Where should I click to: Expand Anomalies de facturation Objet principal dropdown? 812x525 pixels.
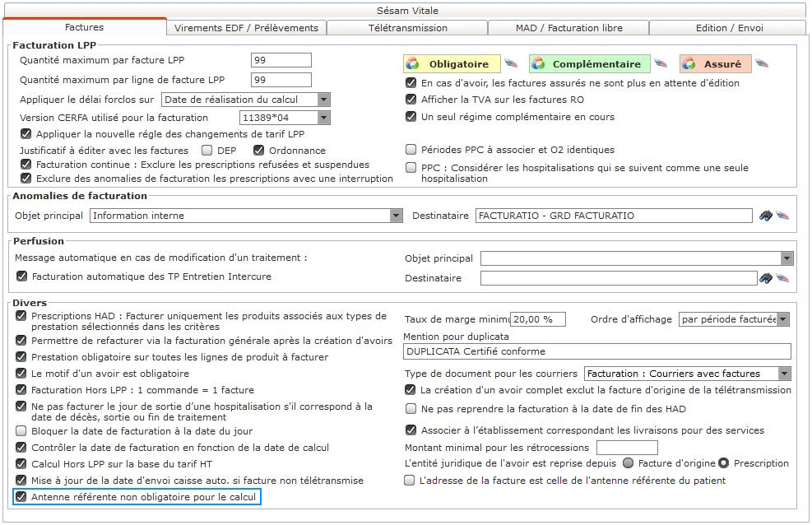pos(397,216)
